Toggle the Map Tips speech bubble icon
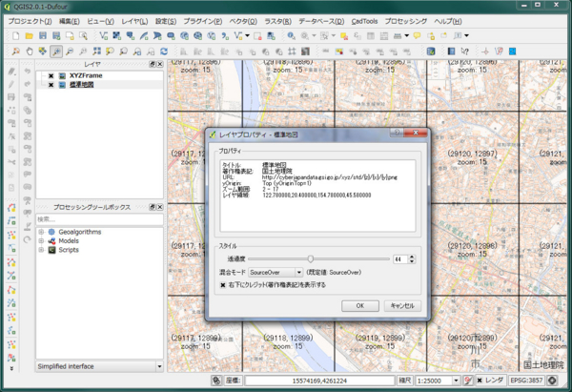The width and height of the screenshot is (572, 392). [x=417, y=36]
